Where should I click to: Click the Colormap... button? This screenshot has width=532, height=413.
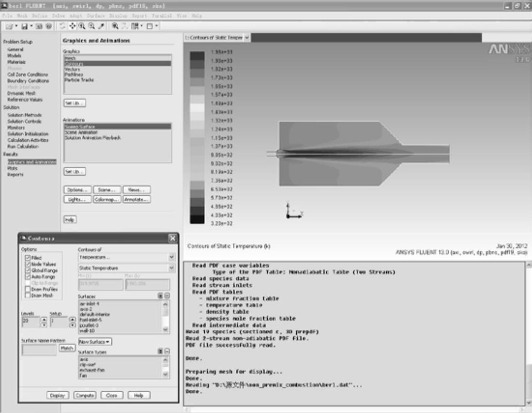click(x=106, y=199)
